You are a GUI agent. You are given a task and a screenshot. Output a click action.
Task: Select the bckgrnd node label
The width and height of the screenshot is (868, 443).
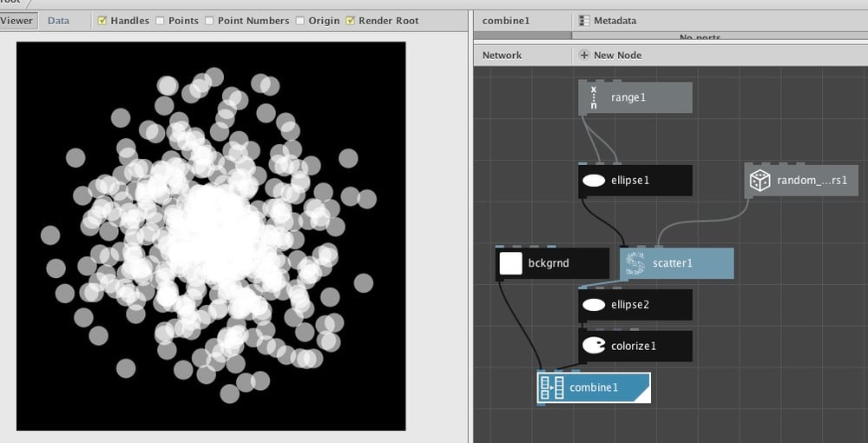click(x=549, y=263)
